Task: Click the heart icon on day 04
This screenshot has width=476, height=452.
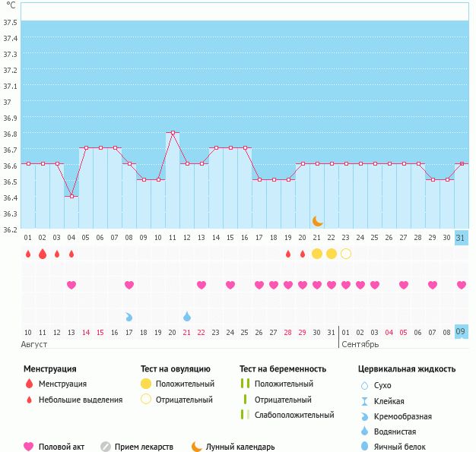Action: click(71, 285)
